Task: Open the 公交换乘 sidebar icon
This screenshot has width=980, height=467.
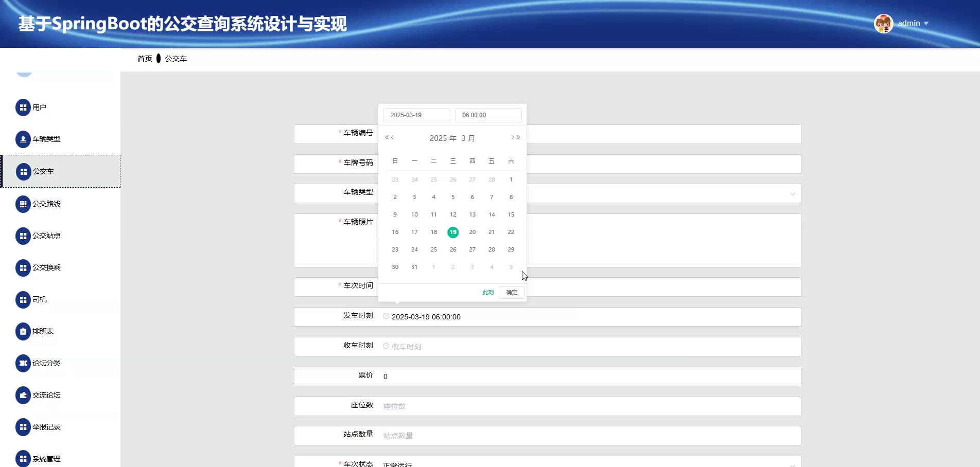Action: [x=23, y=268]
